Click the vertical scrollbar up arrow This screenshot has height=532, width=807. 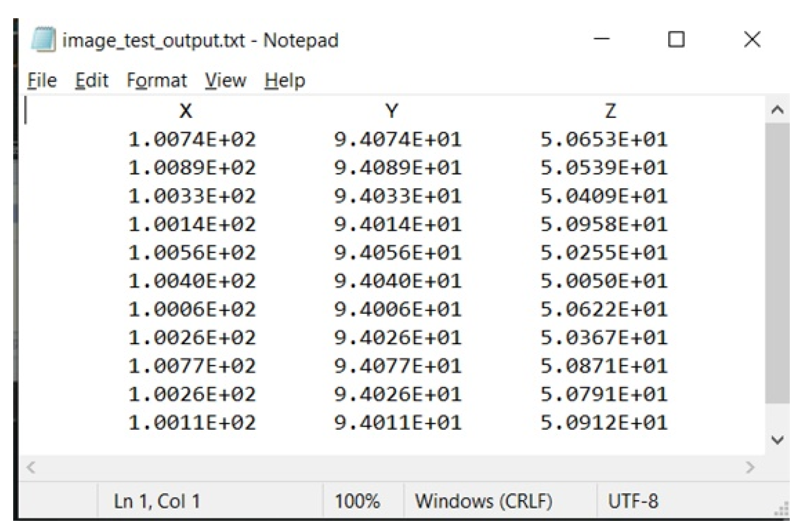(777, 110)
